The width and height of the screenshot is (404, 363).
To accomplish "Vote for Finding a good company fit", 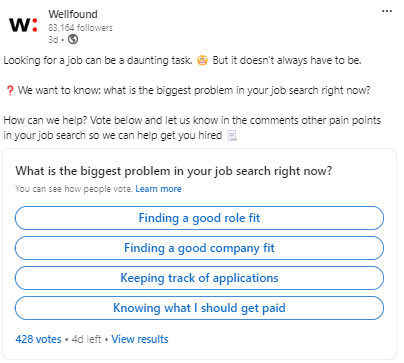I will pyautogui.click(x=199, y=248).
